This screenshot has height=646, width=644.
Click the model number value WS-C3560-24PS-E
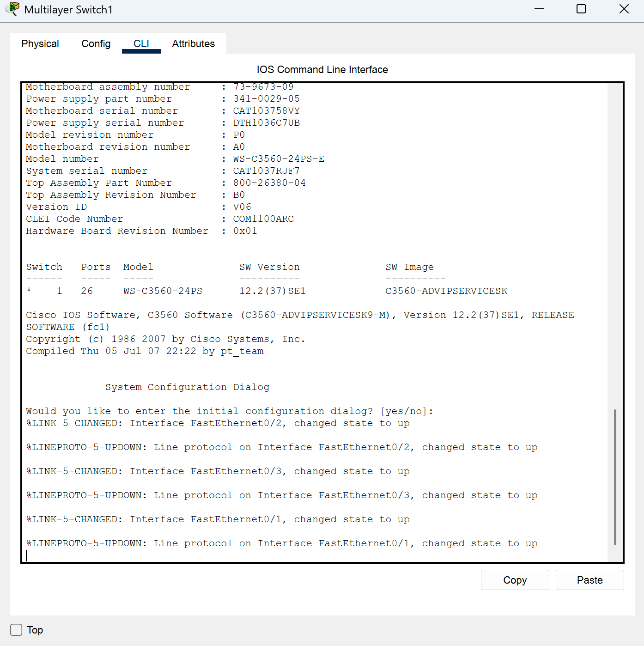(279, 159)
